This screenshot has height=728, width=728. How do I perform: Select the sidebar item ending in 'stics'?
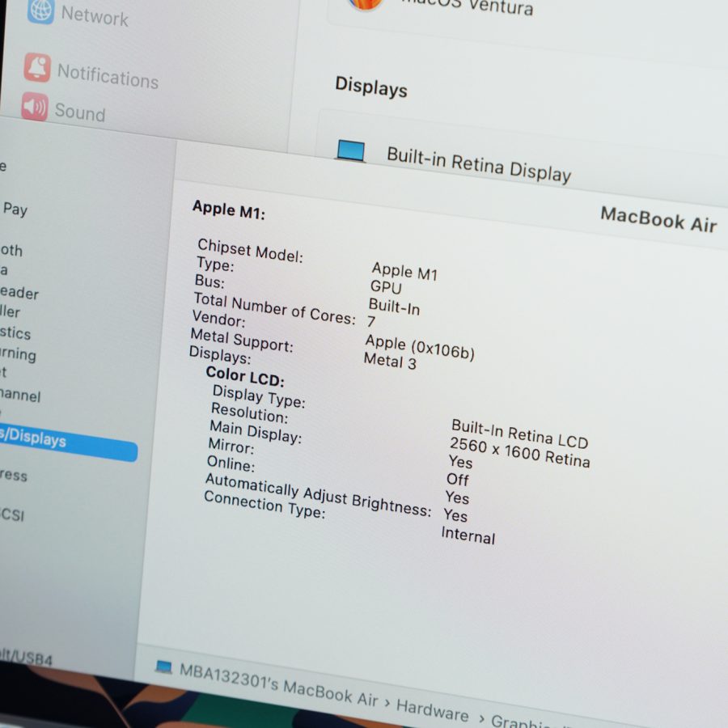pos(15,332)
